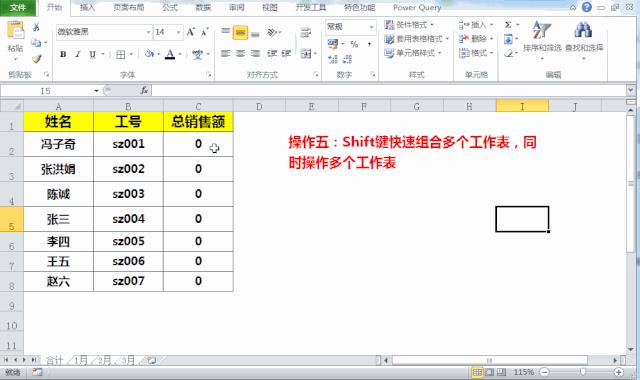
Task: Decrease font size with smaller A
Action: (205, 32)
